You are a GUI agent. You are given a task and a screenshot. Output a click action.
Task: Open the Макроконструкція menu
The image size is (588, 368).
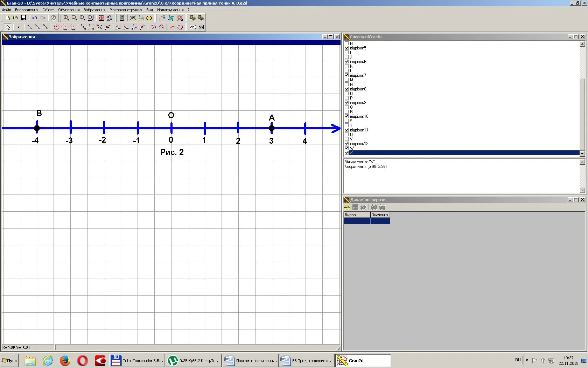[126, 10]
